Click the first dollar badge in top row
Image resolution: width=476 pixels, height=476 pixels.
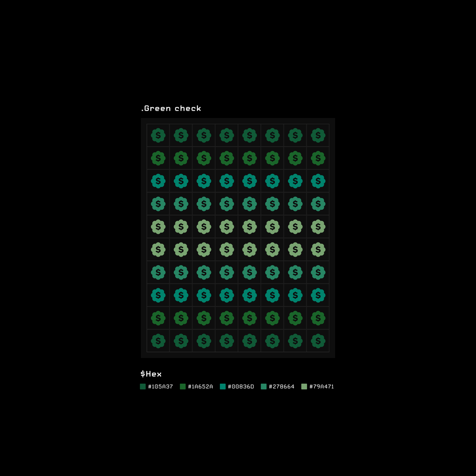coord(158,135)
